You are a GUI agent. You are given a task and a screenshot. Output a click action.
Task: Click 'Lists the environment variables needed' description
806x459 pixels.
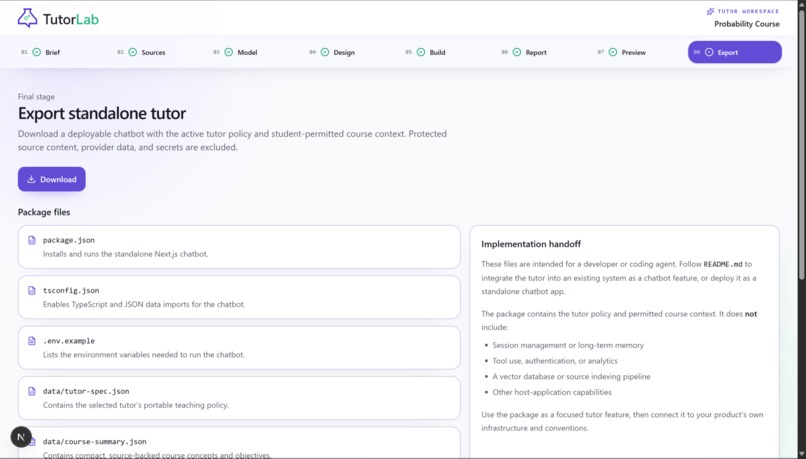click(x=144, y=355)
